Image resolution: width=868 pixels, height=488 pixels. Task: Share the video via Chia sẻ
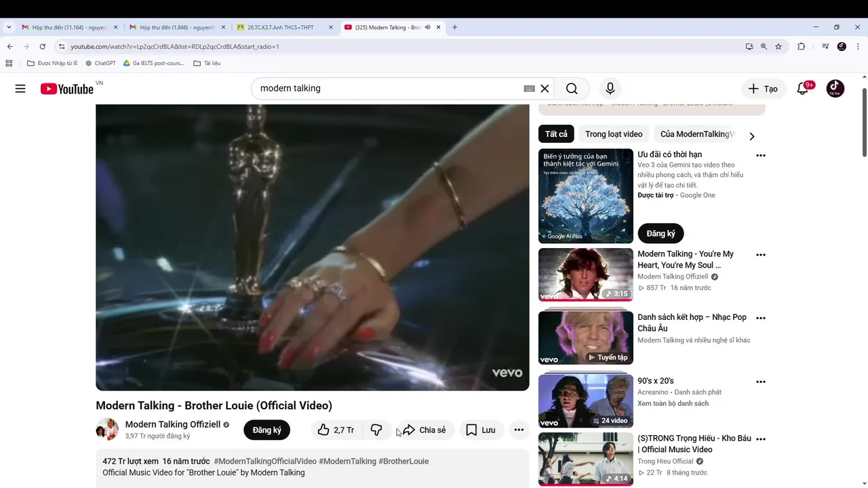click(425, 430)
